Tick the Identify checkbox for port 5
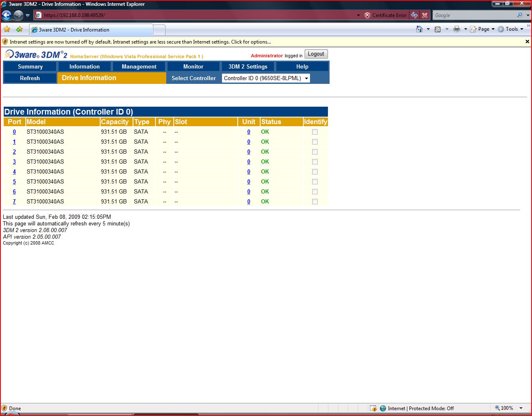Screen dimensions: 532x416 click(315, 181)
